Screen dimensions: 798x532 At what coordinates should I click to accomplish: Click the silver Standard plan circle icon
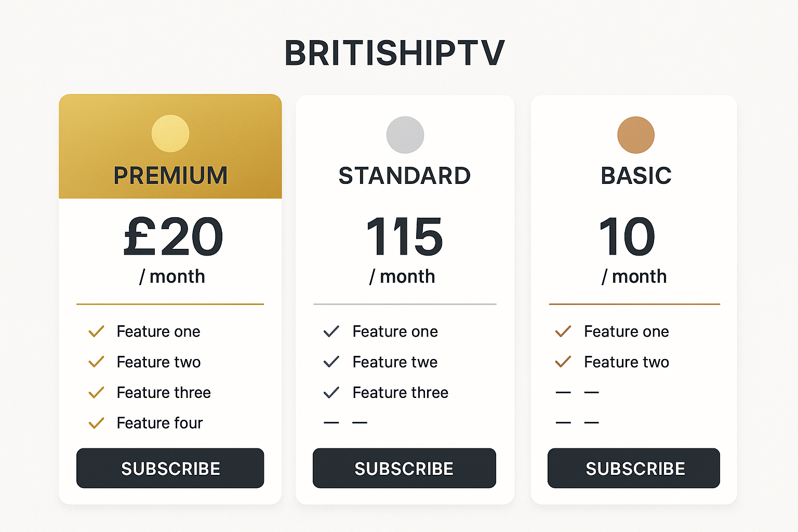pyautogui.click(x=405, y=135)
